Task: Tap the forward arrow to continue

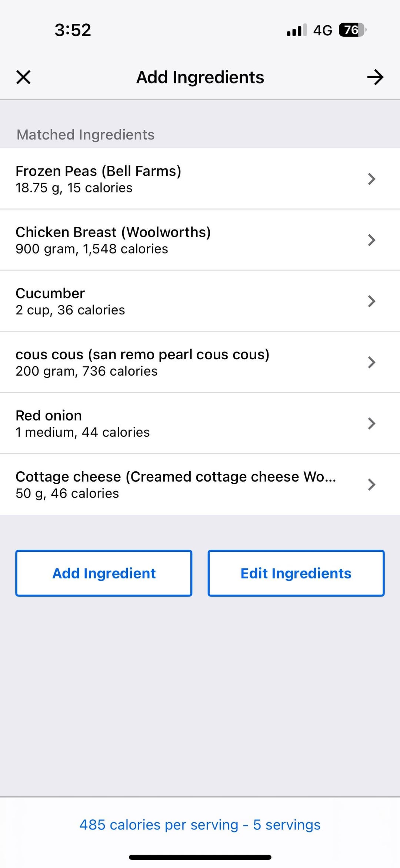Action: tap(375, 77)
